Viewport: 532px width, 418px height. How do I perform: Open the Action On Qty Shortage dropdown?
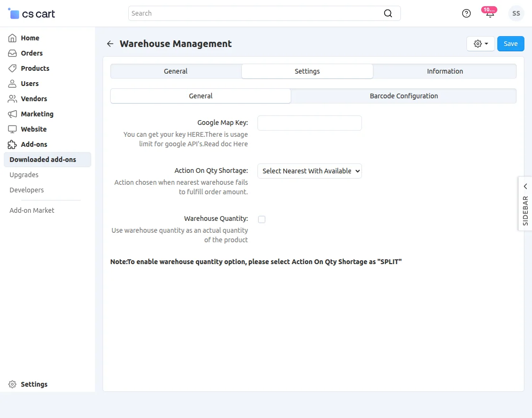pos(309,171)
